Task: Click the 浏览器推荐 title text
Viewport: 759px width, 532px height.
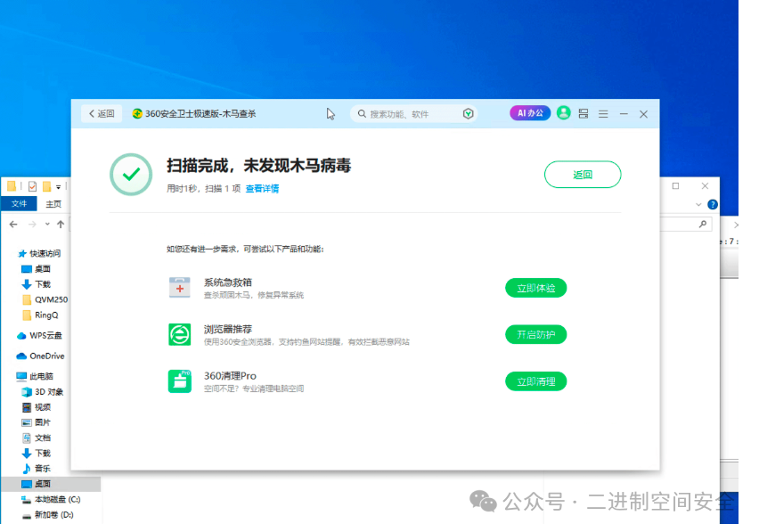Action: click(228, 329)
